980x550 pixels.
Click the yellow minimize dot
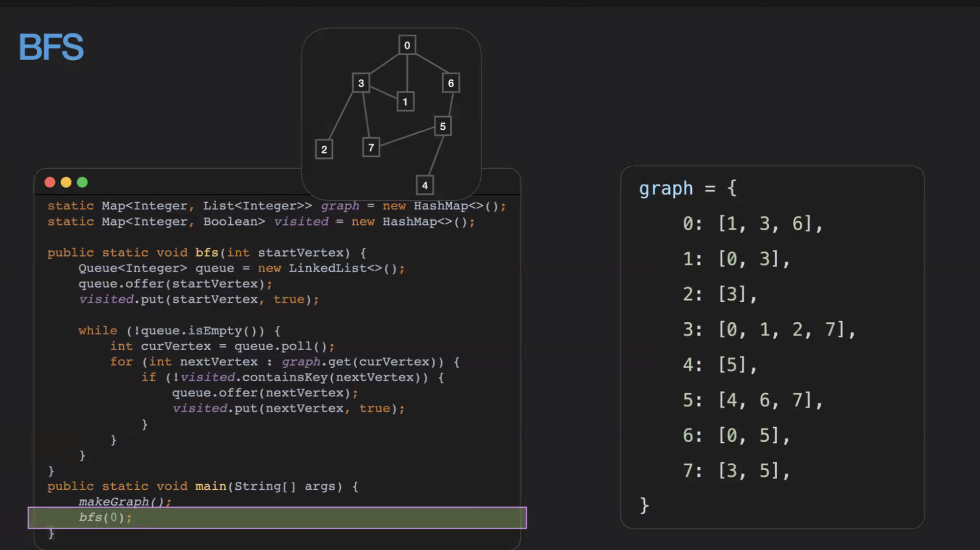[66, 182]
